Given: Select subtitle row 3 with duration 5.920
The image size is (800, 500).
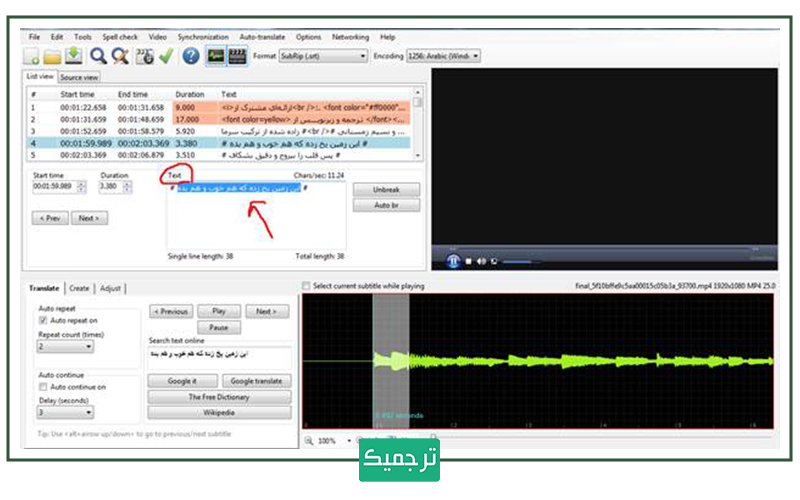Looking at the screenshot, I should [219, 131].
